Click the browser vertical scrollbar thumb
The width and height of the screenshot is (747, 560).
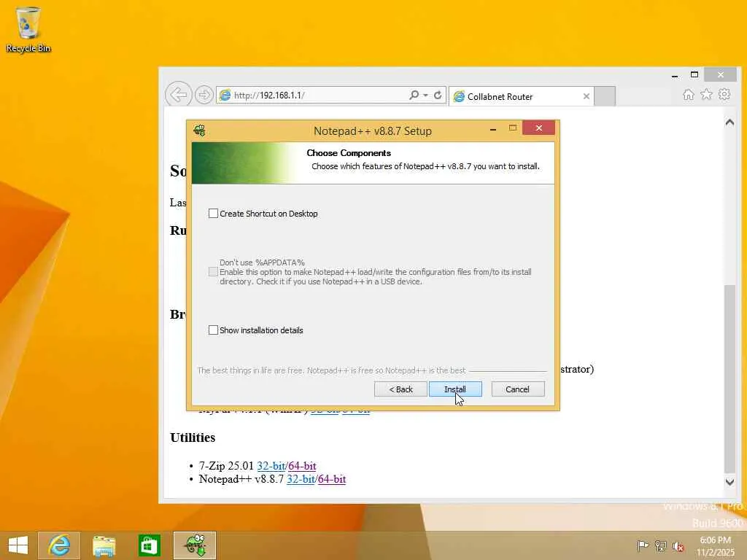pos(729,378)
